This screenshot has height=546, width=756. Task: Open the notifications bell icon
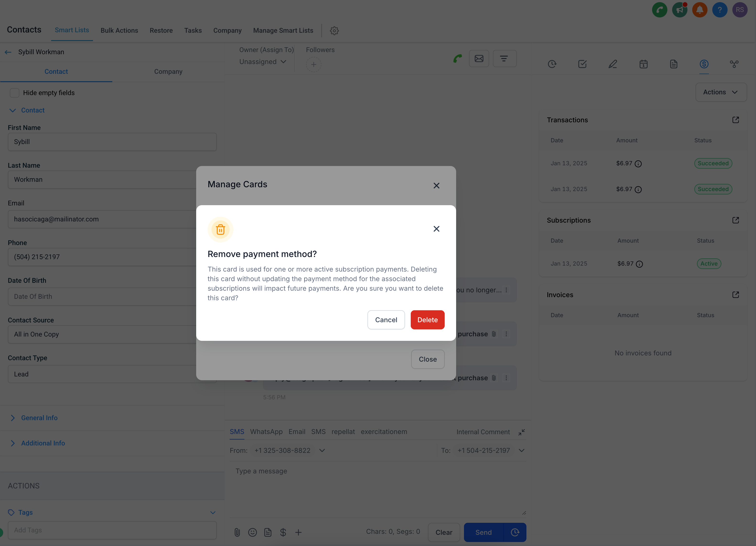(x=699, y=10)
